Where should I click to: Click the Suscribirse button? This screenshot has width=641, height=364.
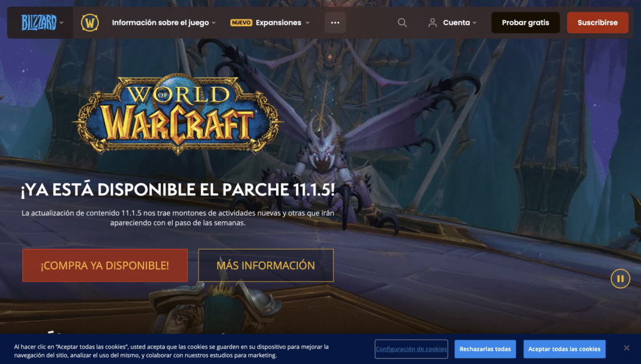coord(597,23)
